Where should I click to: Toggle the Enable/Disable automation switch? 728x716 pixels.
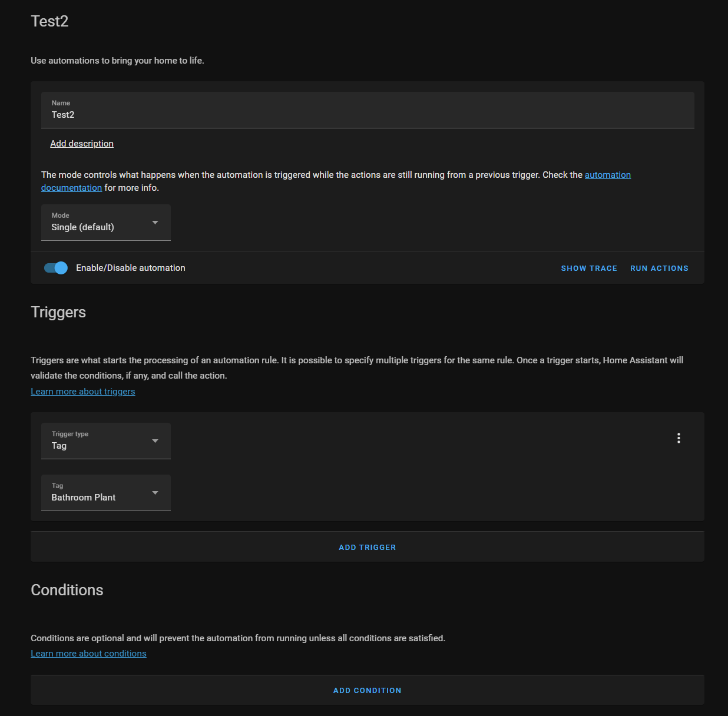[56, 268]
